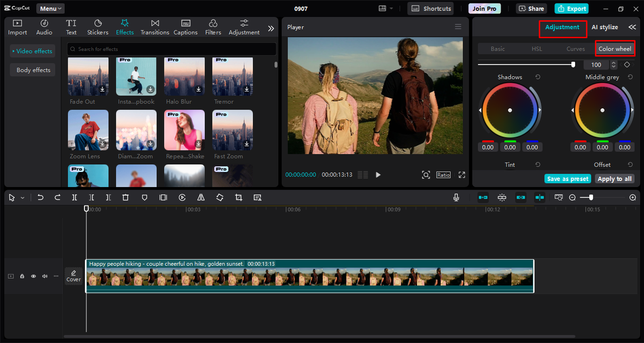Zoom in the timeline
Viewport: 644px width, 343px height.
point(632,198)
